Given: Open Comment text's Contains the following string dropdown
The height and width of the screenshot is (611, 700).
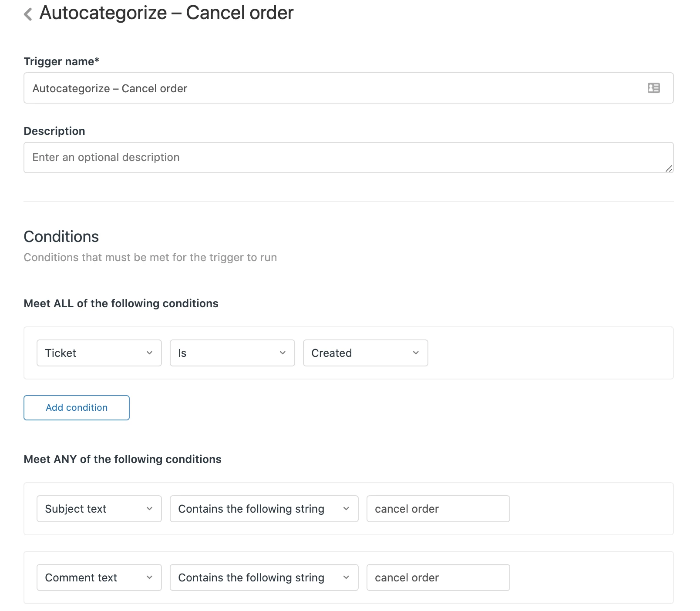Looking at the screenshot, I should tap(264, 577).
